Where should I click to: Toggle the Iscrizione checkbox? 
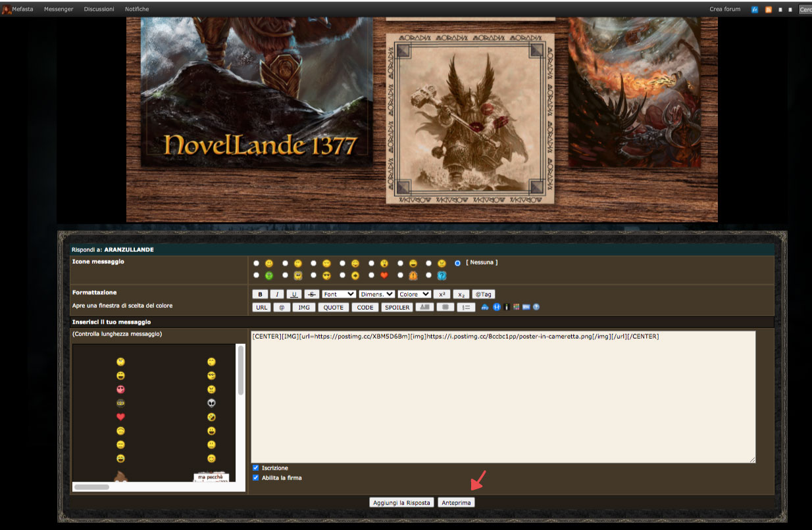[256, 468]
